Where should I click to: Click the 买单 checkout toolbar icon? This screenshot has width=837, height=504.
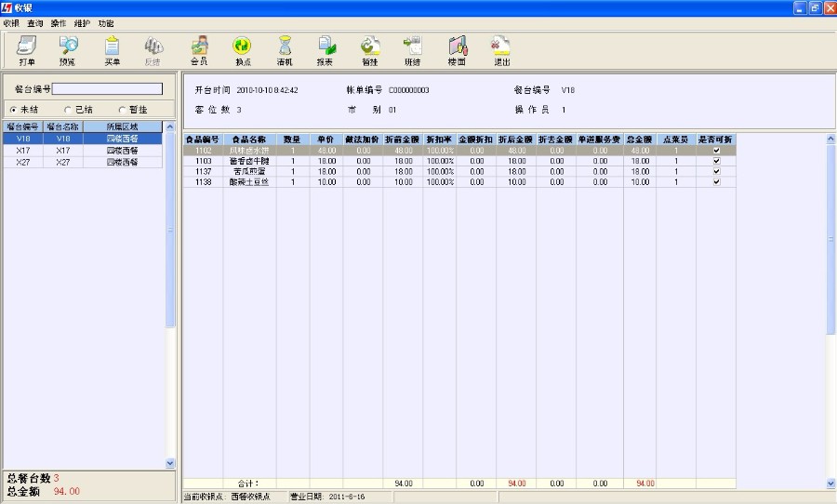click(x=113, y=51)
